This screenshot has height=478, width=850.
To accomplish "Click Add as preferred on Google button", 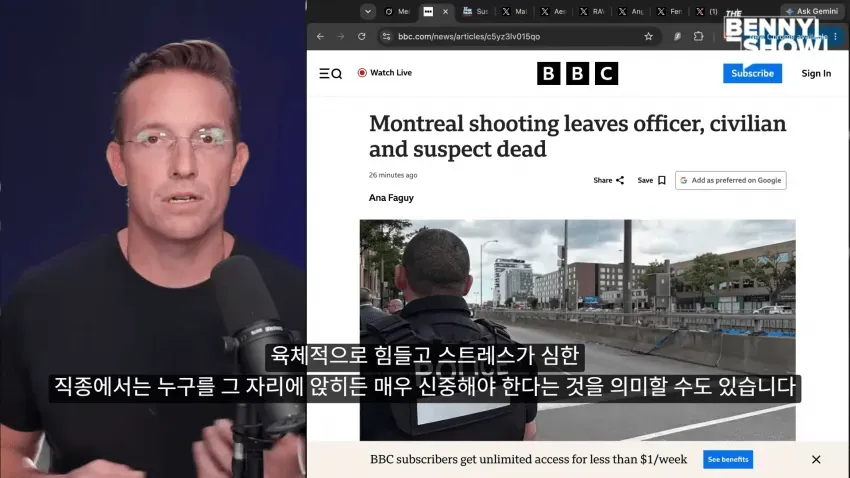I will coord(731,180).
